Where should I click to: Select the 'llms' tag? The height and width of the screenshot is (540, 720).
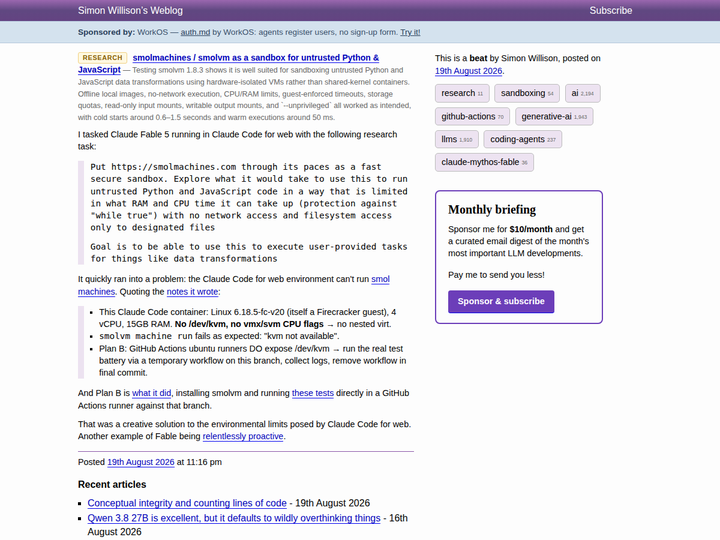click(x=456, y=139)
